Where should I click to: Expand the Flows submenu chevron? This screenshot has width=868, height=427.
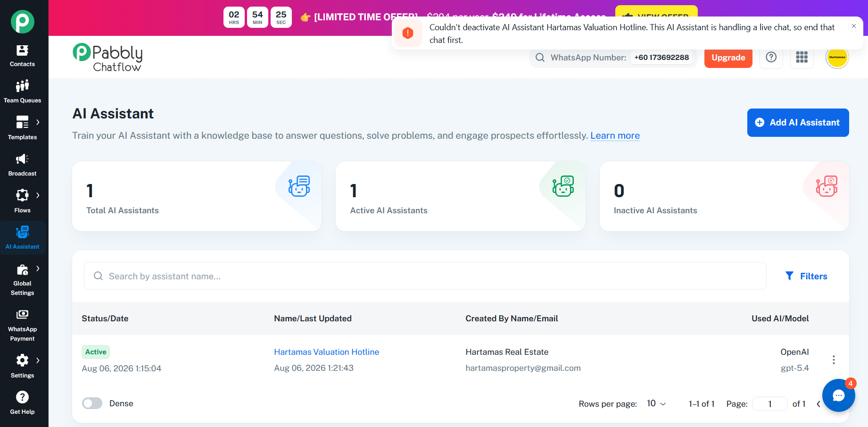pyautogui.click(x=38, y=195)
